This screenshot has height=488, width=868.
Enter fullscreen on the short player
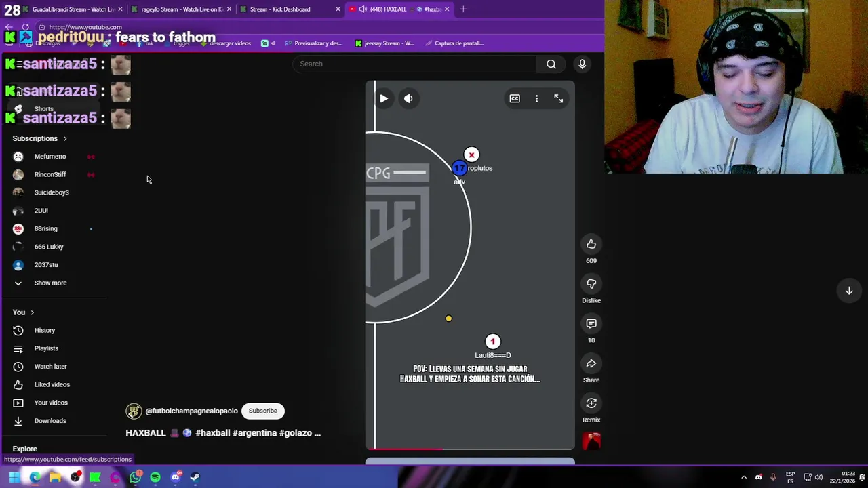[x=558, y=98]
